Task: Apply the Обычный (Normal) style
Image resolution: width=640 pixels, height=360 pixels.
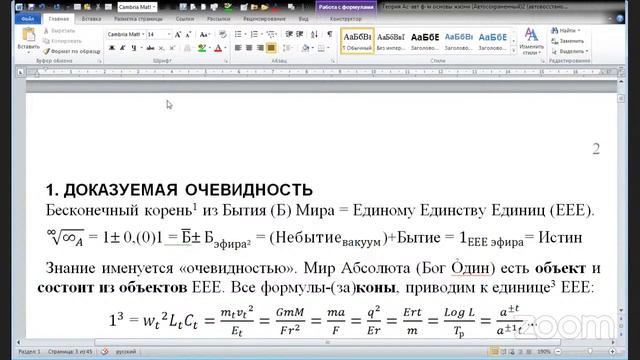Action: point(357,41)
